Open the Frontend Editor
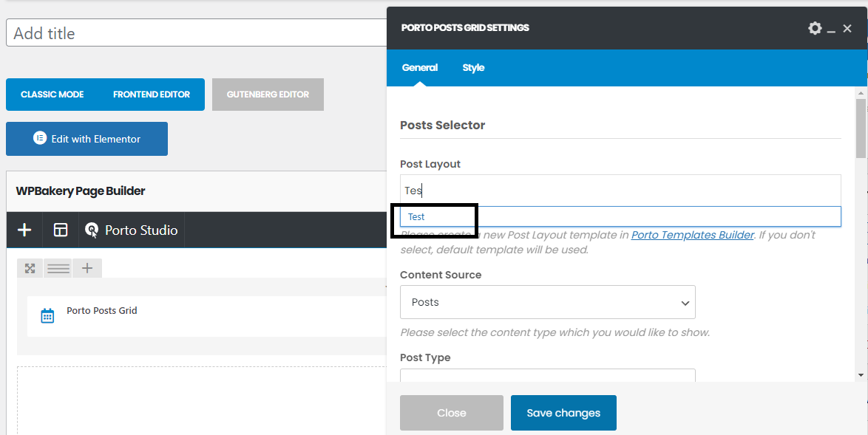 (x=152, y=95)
